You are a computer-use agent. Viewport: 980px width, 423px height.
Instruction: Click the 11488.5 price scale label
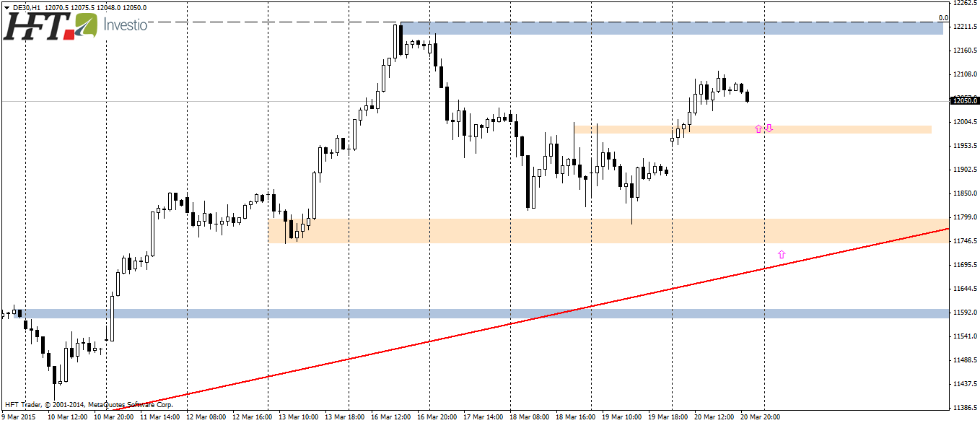coord(965,360)
